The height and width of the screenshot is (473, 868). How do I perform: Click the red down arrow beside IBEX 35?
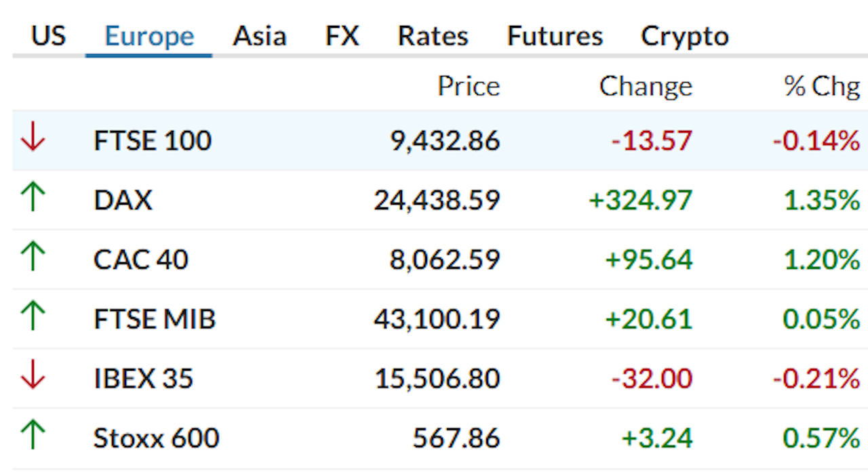coord(31,378)
